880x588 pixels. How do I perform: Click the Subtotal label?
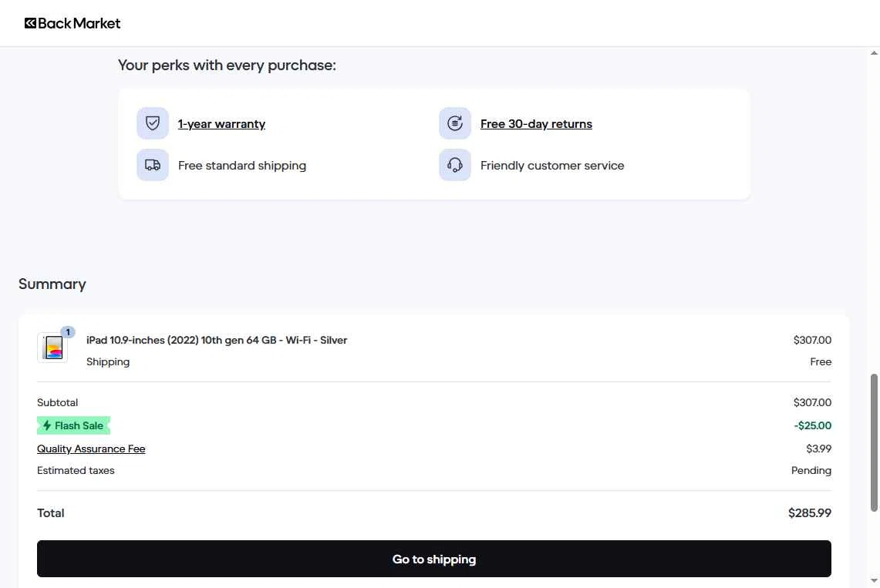(57, 402)
